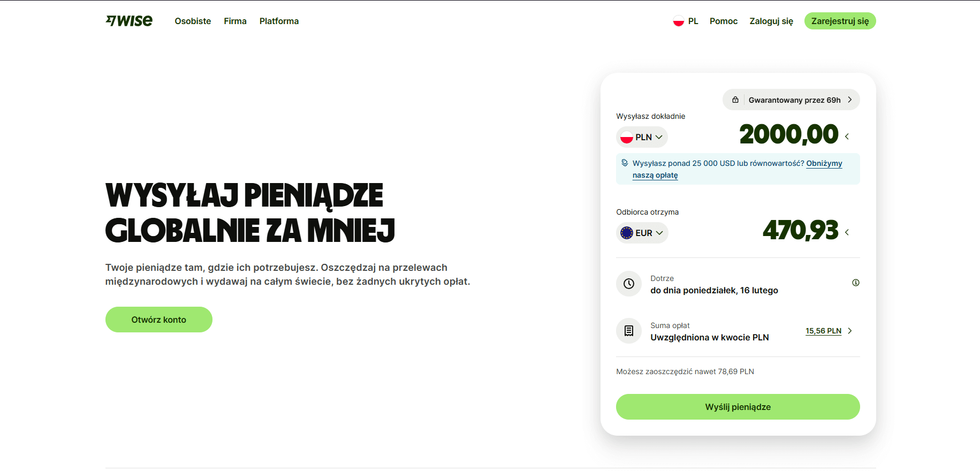Viewport: 980px width, 471px height.
Task: Click the tag icon in the discount banner
Action: 625,163
